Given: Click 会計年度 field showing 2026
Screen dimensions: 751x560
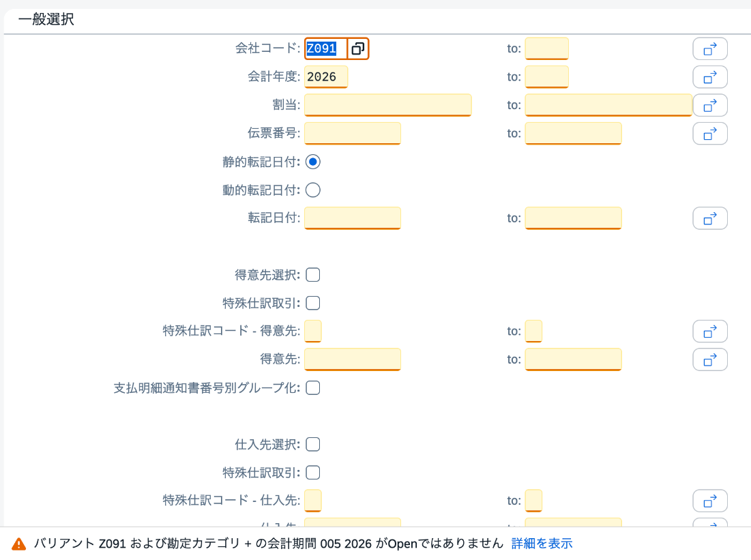Looking at the screenshot, I should click(x=325, y=76).
